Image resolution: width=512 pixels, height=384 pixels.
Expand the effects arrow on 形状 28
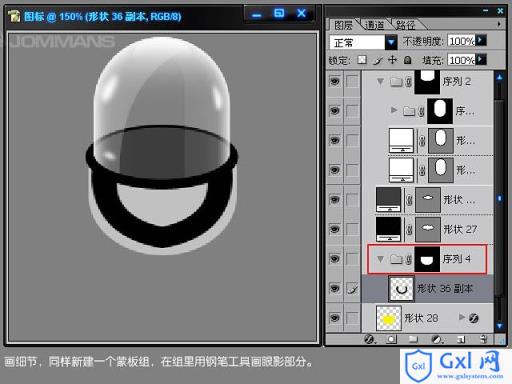[461, 317]
